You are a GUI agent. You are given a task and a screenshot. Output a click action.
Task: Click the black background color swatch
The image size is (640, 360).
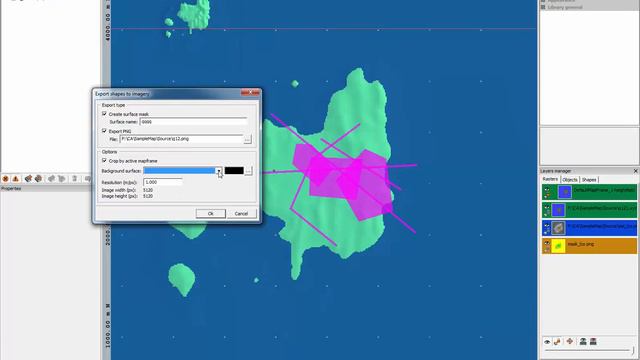234,171
